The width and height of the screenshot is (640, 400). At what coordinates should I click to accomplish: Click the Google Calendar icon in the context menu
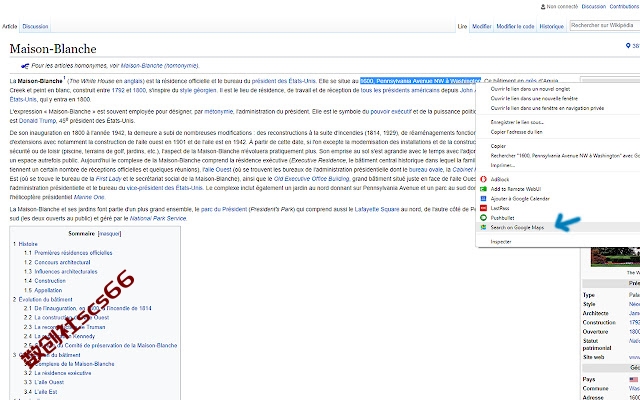pyautogui.click(x=483, y=198)
